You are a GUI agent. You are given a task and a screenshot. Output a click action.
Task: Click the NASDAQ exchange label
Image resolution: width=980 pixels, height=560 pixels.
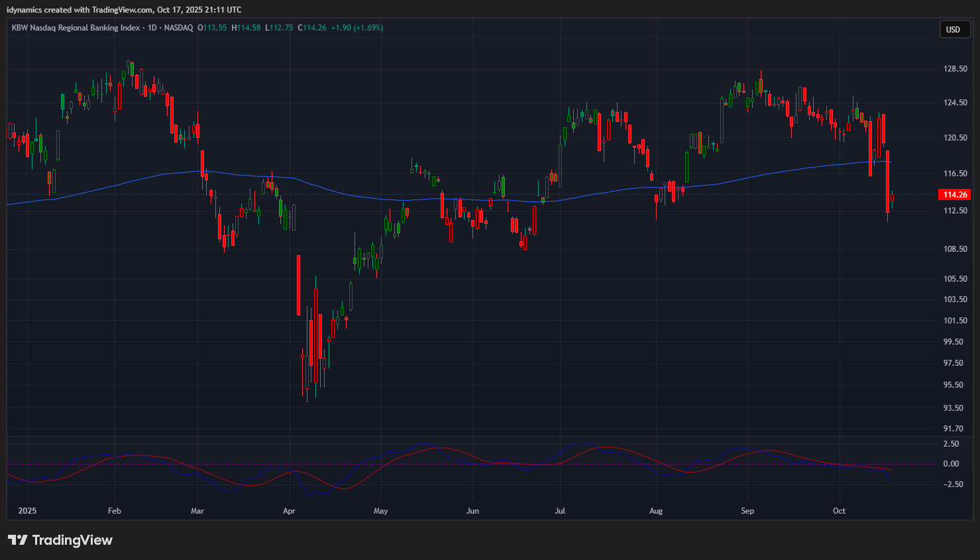pyautogui.click(x=178, y=28)
